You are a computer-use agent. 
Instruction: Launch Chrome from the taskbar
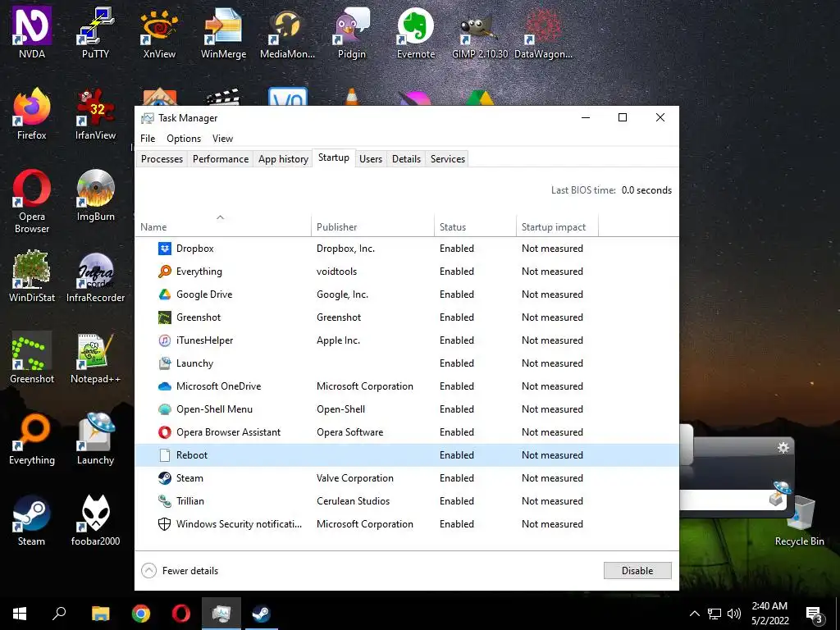[x=141, y=614]
